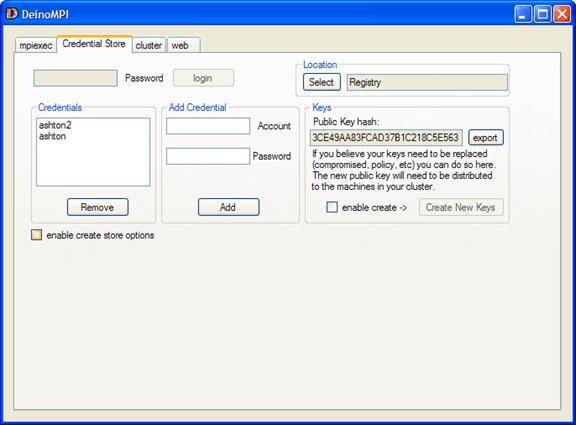Click the Remove credential button
576x425 pixels.
coord(98,207)
